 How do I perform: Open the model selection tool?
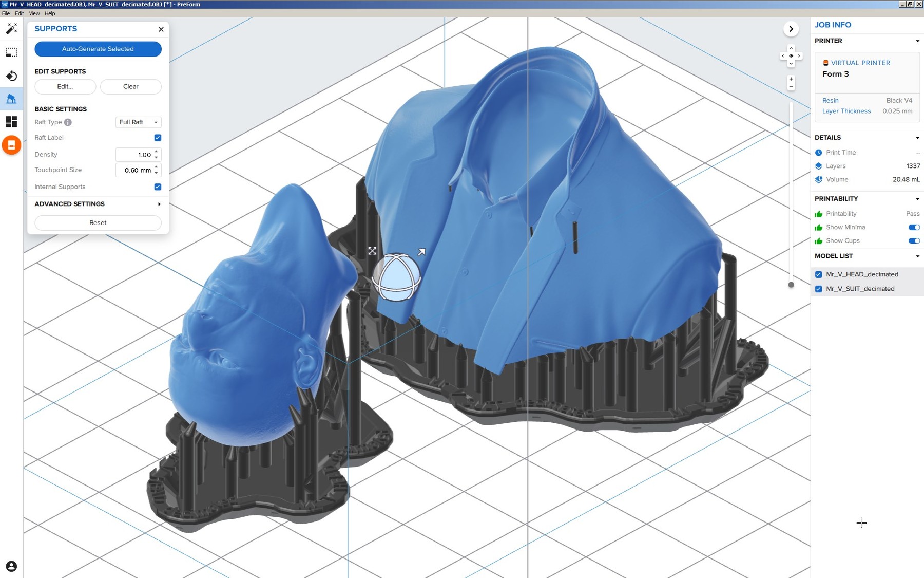[x=11, y=52]
